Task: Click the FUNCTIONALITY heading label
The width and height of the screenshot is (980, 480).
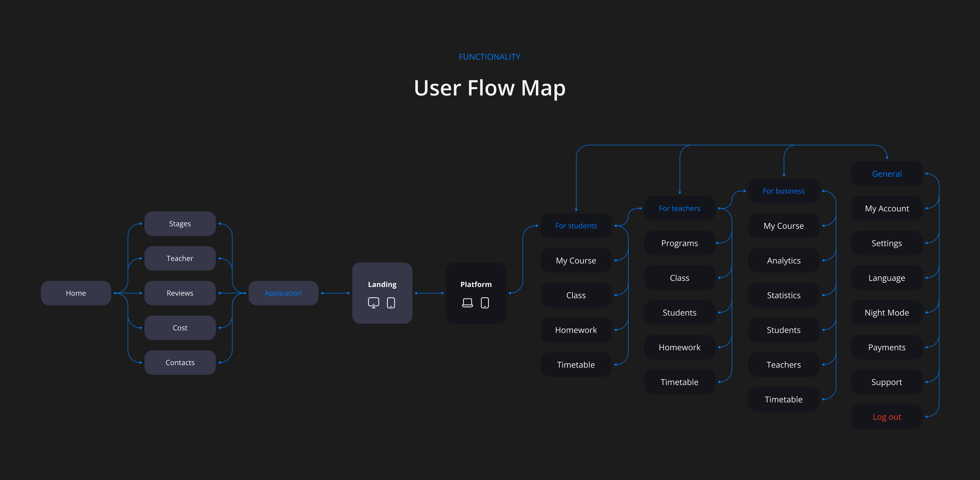Action: point(489,57)
